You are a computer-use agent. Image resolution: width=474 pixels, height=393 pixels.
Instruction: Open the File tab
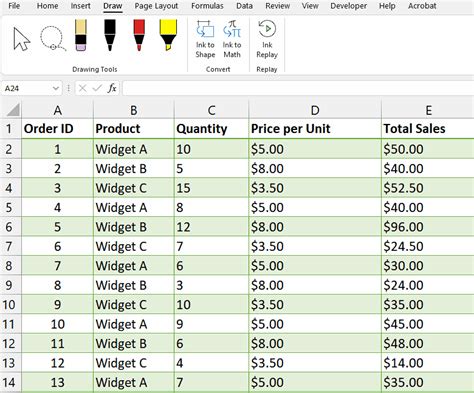[x=14, y=6]
